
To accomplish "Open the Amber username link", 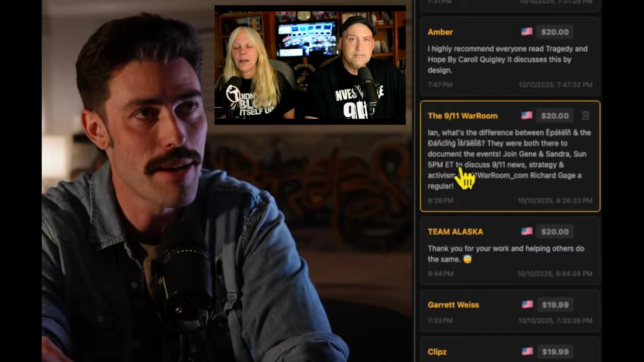I will [x=440, y=32].
